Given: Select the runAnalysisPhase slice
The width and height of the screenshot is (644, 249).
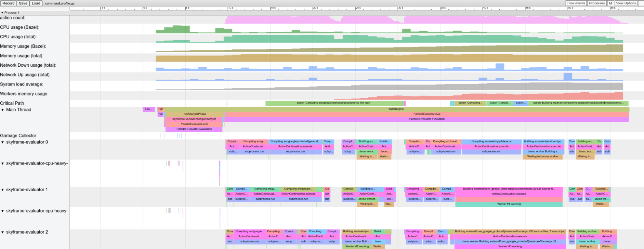Looking at the screenshot, I should click(x=195, y=114).
